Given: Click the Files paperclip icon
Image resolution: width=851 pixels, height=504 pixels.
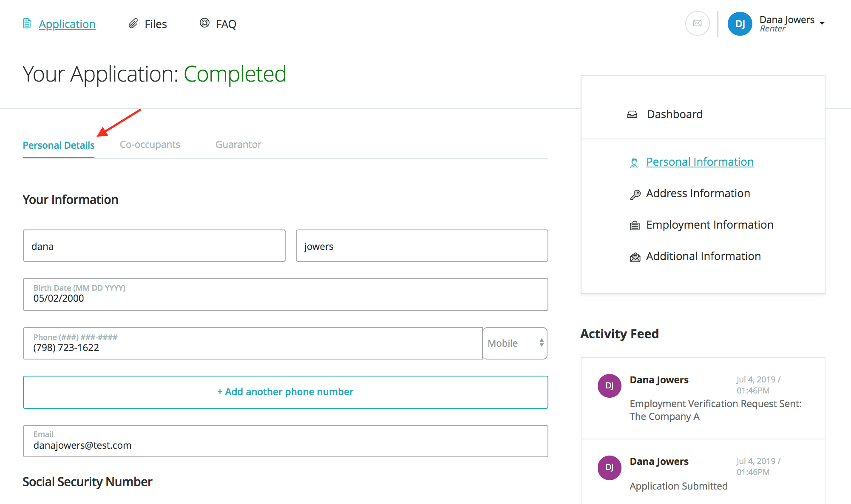Looking at the screenshot, I should click(x=133, y=23).
